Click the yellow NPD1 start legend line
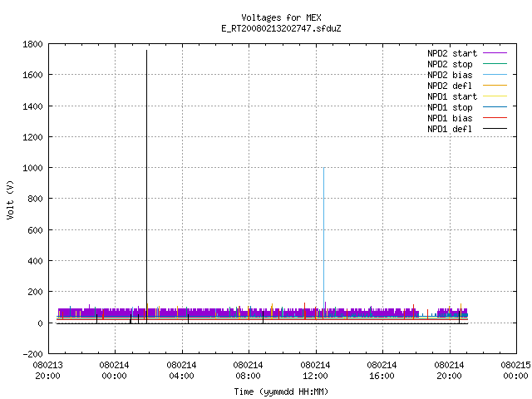532x399 pixels. [x=495, y=96]
